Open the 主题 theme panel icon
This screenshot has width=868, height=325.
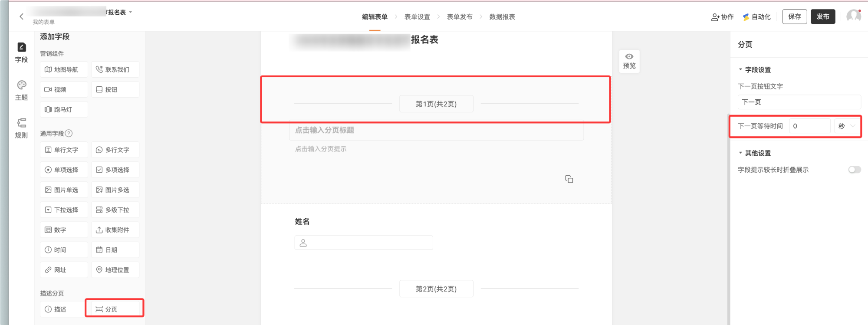(21, 85)
